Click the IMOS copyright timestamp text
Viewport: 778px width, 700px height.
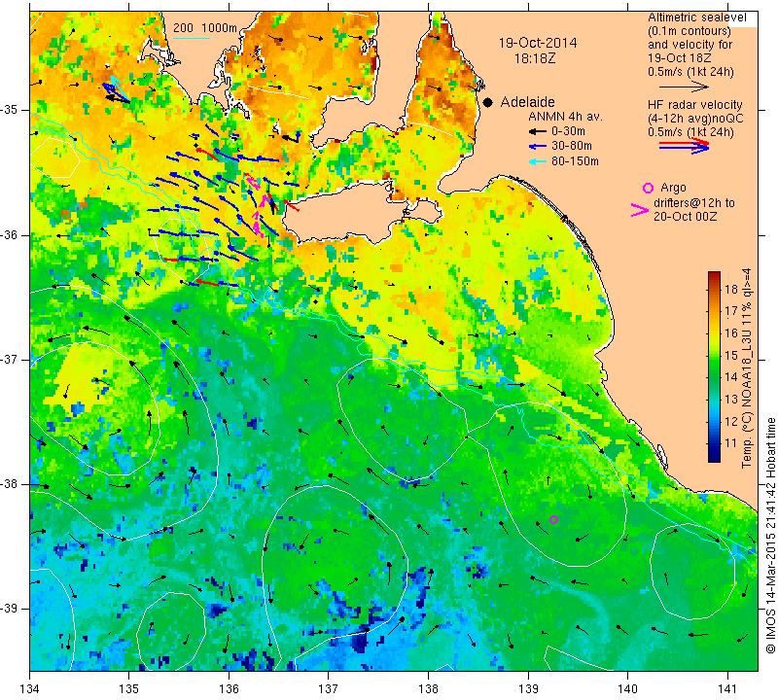(770, 535)
